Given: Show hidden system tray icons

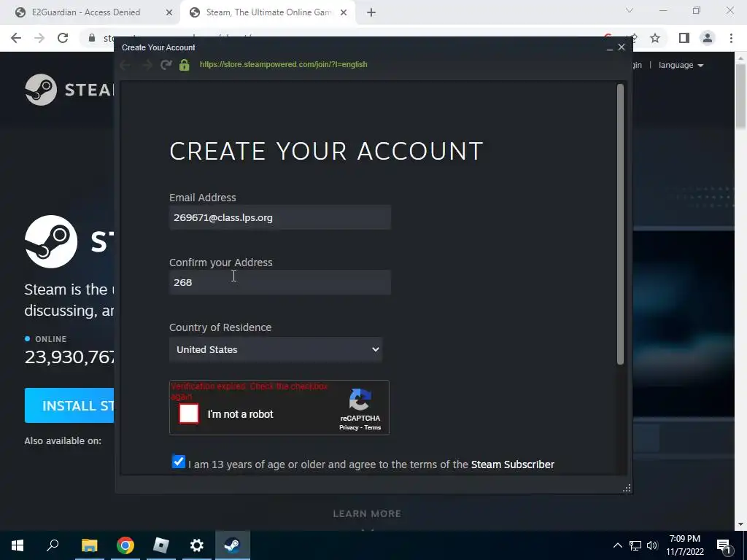Looking at the screenshot, I should (617, 545).
